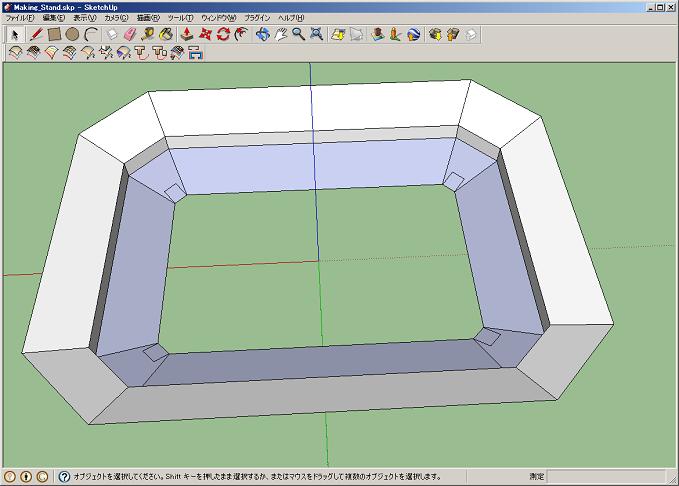Pick the Zoom magnifier tool
The height and width of the screenshot is (486, 679).
click(x=298, y=34)
